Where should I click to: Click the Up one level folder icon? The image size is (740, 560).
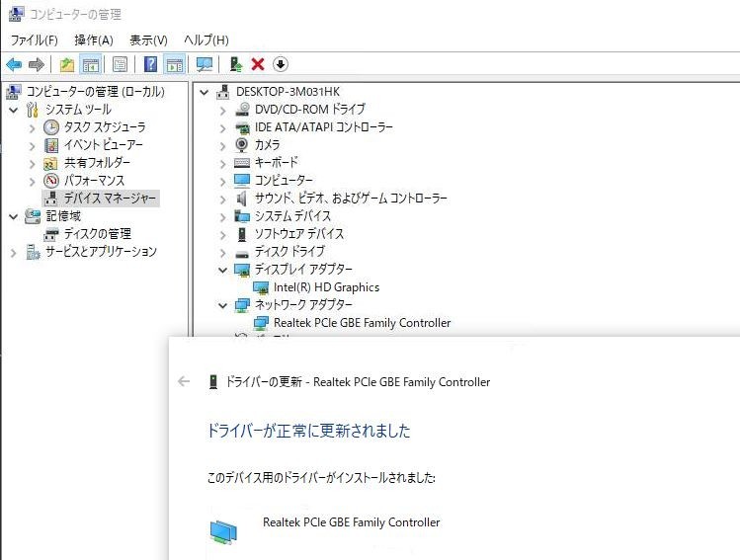coord(67,64)
